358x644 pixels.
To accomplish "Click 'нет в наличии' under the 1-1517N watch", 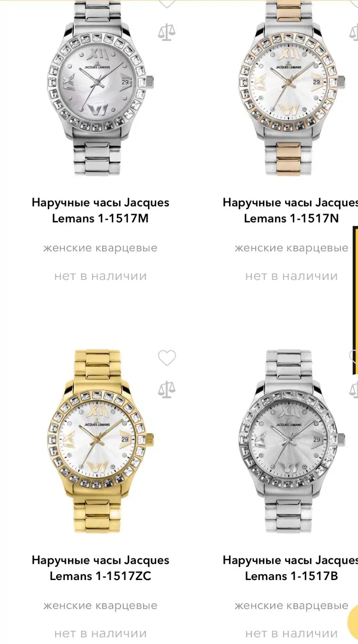I will coord(292,276).
